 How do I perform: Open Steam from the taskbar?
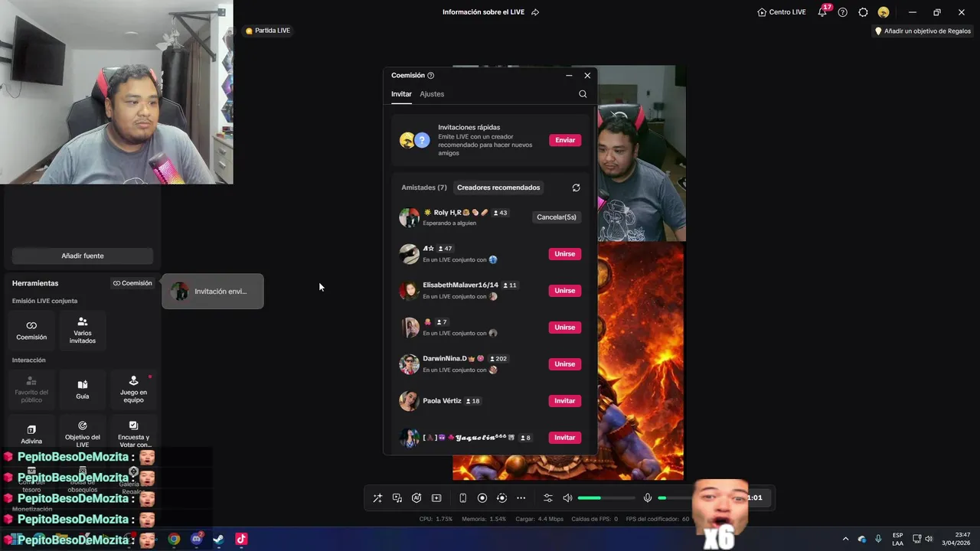219,539
